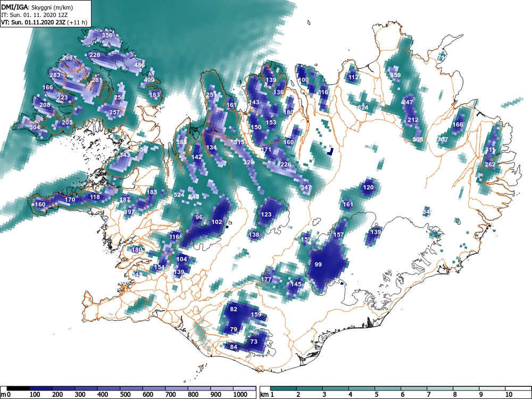Select the light teal swatch labeled 7

440,388
